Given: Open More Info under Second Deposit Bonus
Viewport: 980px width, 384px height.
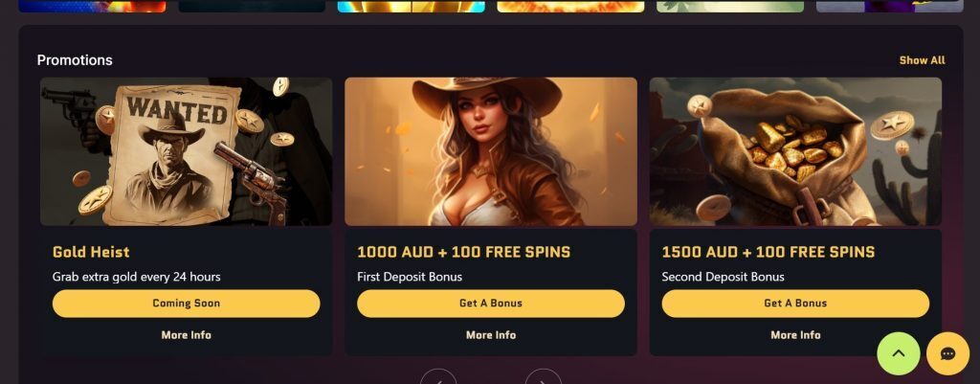Looking at the screenshot, I should click(795, 335).
